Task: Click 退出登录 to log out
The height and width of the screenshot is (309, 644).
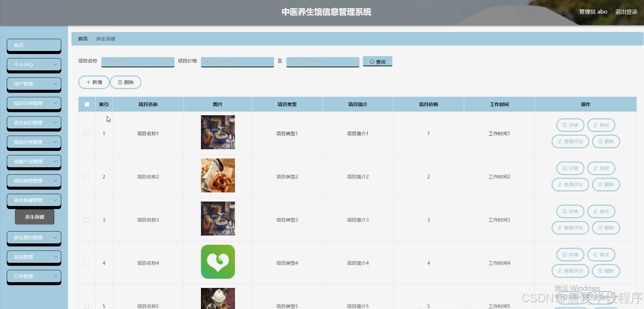Action: pyautogui.click(x=626, y=12)
